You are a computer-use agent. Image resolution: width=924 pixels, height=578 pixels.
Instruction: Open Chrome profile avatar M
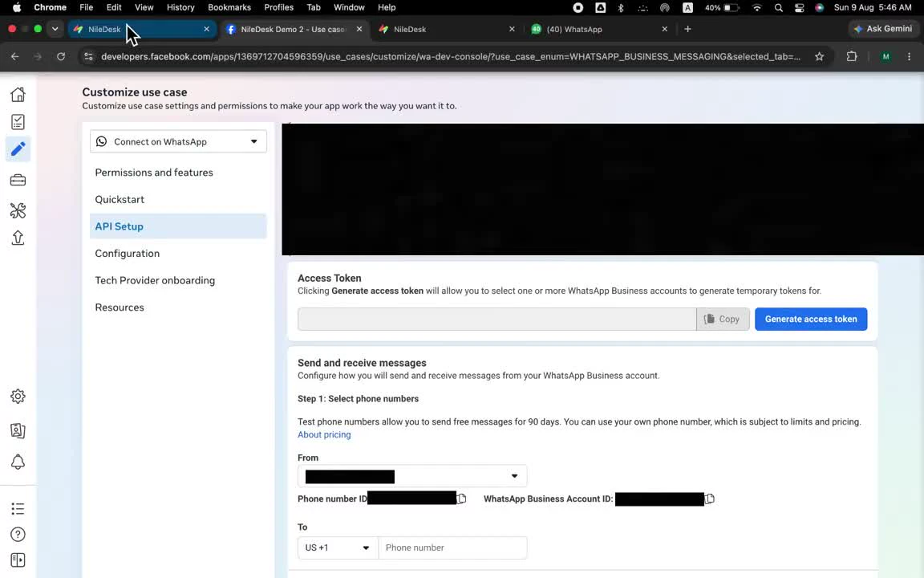885,57
